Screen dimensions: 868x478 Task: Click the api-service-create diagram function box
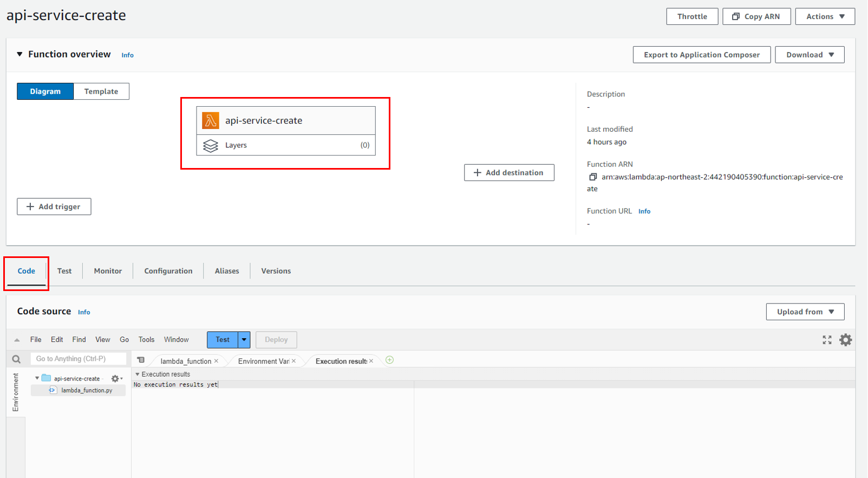(286, 120)
